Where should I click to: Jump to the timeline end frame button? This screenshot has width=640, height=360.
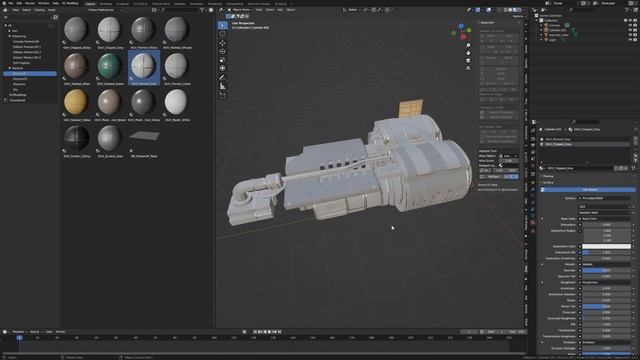280,332
